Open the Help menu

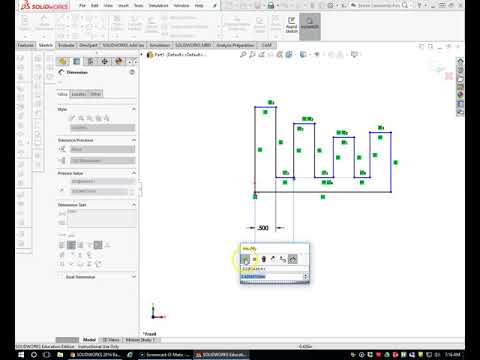pyautogui.click(x=199, y=6)
